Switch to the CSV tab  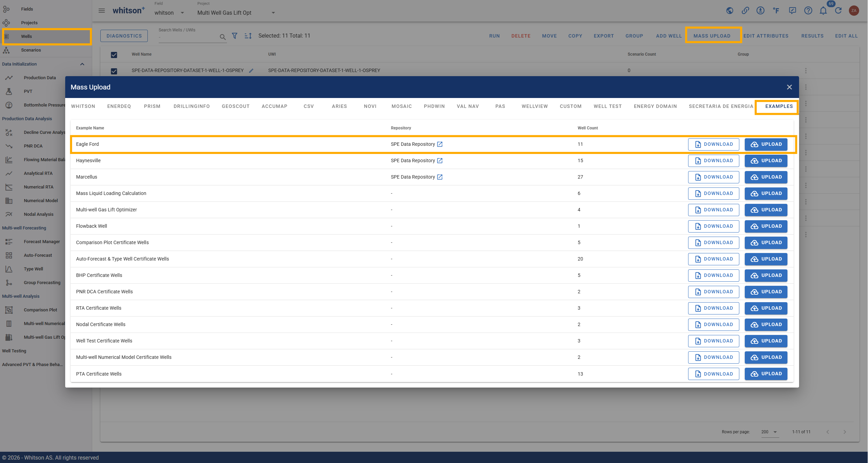309,106
